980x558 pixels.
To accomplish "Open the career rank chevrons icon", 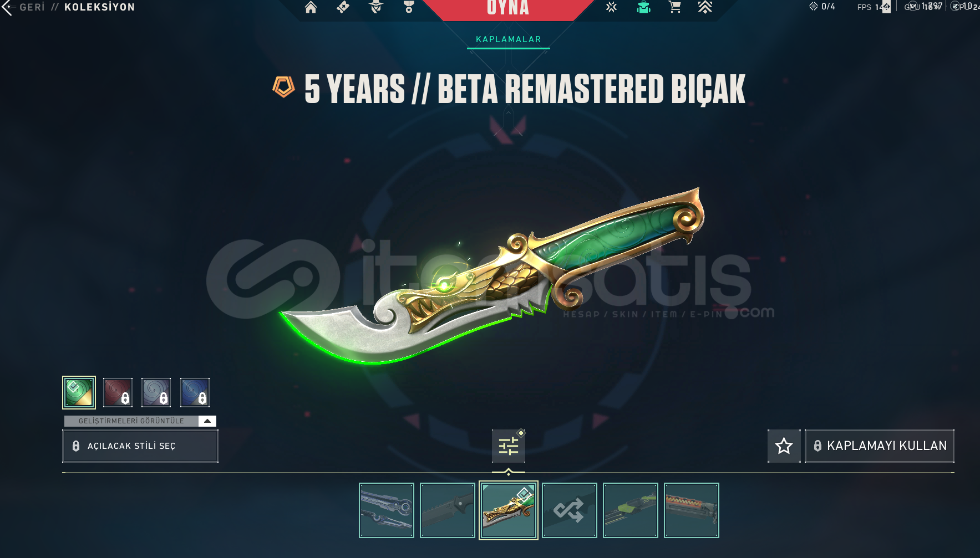I will 705,7.
